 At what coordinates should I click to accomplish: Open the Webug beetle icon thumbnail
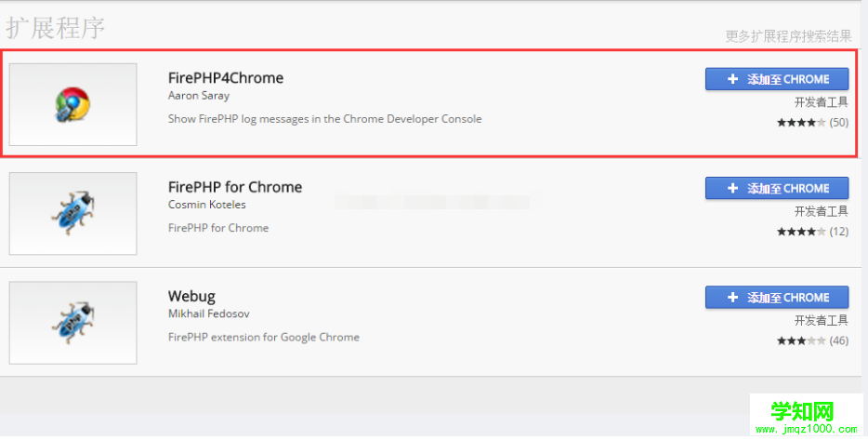73,323
